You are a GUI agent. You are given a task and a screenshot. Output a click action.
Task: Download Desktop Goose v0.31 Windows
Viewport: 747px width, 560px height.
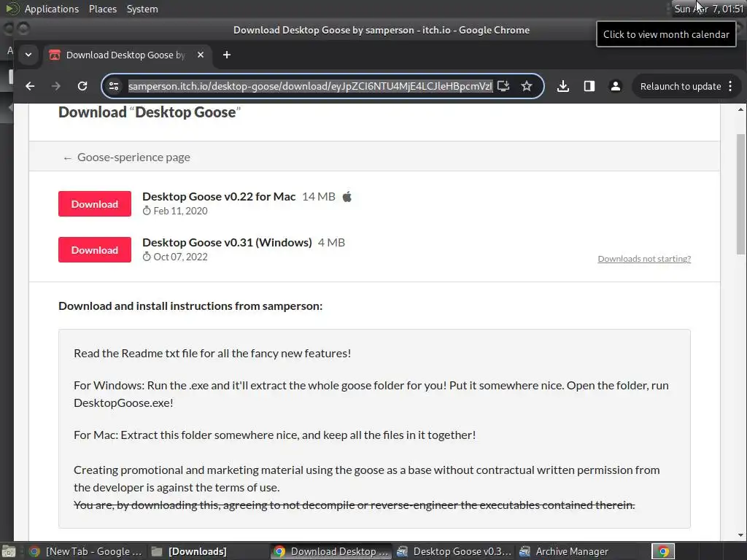click(95, 249)
